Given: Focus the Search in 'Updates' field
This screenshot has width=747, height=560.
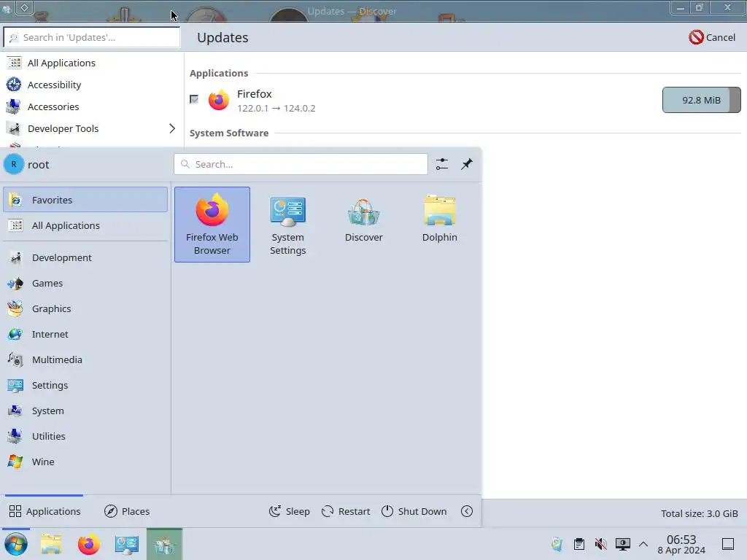Looking at the screenshot, I should pyautogui.click(x=92, y=37).
